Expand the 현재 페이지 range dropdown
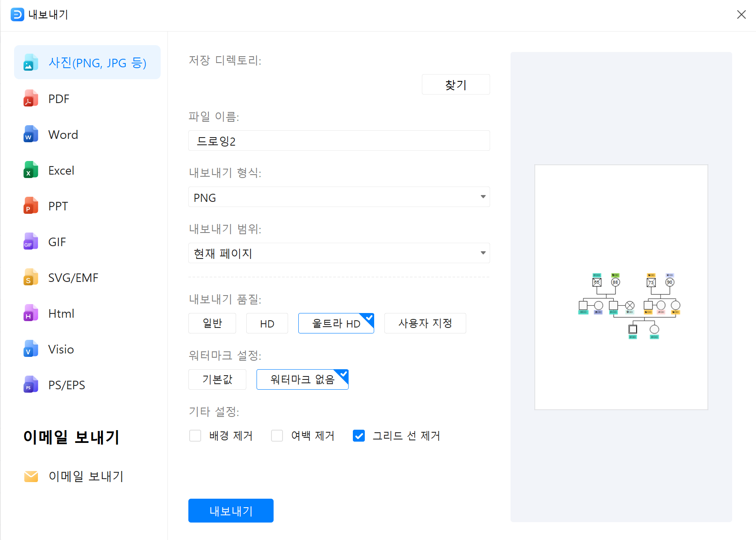The height and width of the screenshot is (540, 756). pyautogui.click(x=339, y=253)
